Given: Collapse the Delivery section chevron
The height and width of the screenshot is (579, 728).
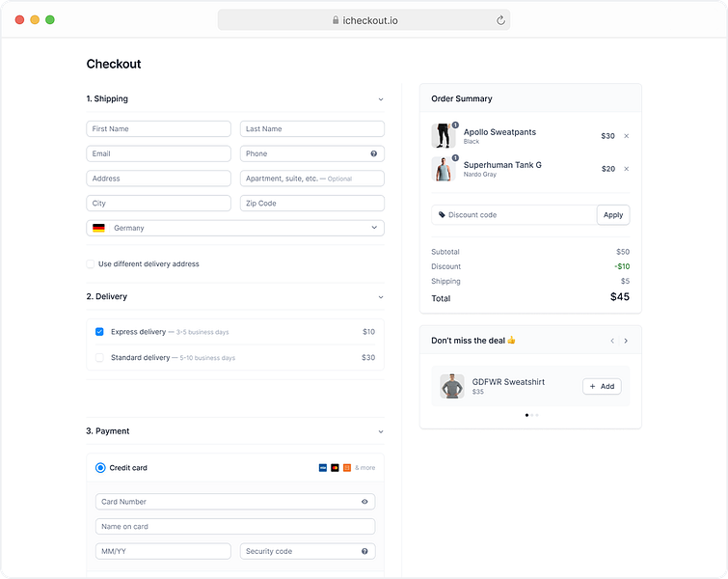Looking at the screenshot, I should tap(381, 297).
